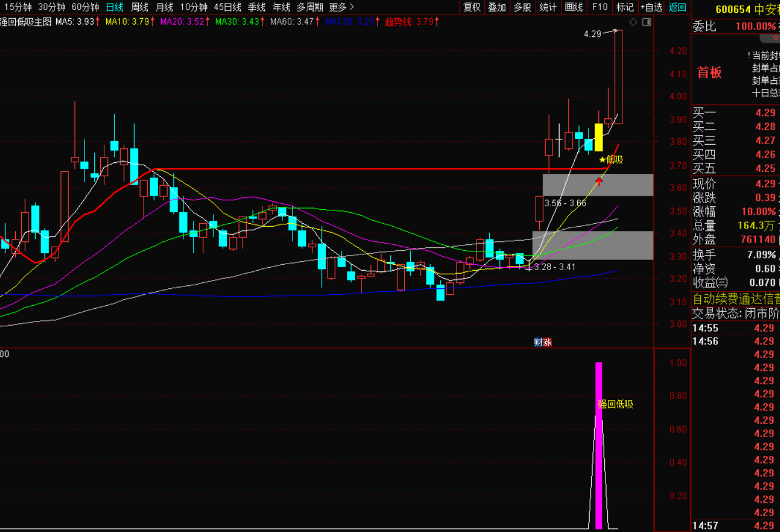Image resolution: width=780 pixels, height=532 pixels.
Task: Select the 周线 weekly period tab
Action: 139,7
